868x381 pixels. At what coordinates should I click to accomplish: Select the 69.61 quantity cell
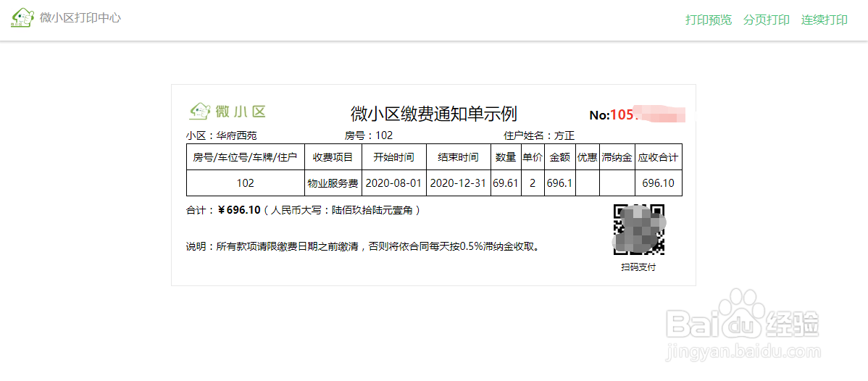tap(506, 183)
